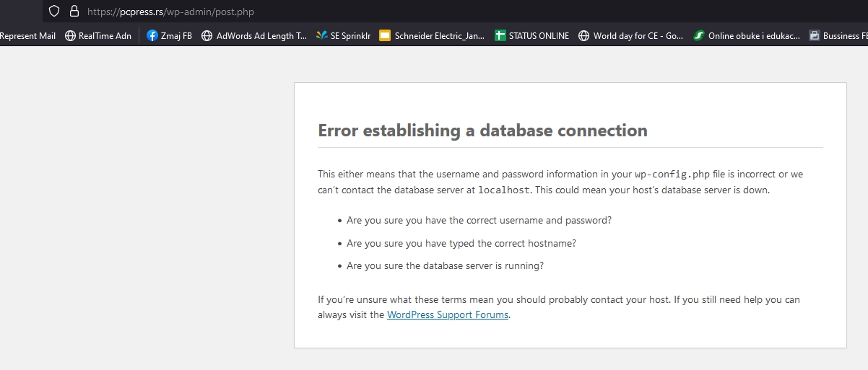Open the AdWords Ad Length bookmark label
The image size is (868, 370).
pos(261,35)
